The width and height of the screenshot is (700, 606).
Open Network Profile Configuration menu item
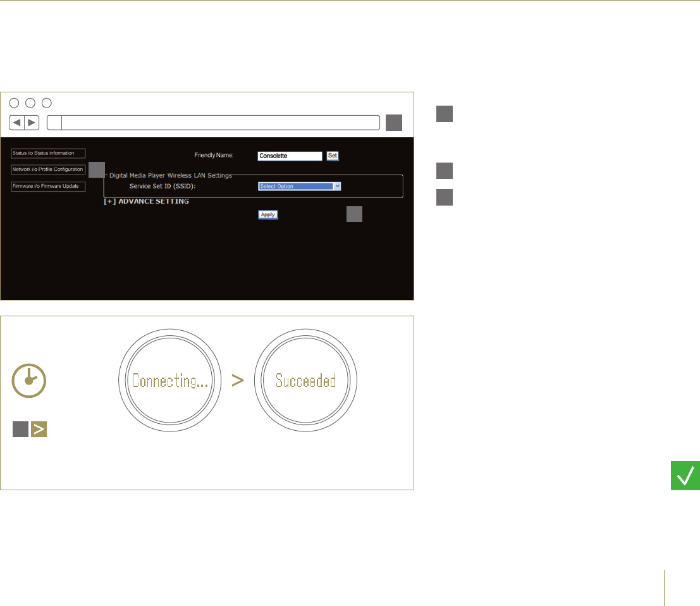pos(48,170)
